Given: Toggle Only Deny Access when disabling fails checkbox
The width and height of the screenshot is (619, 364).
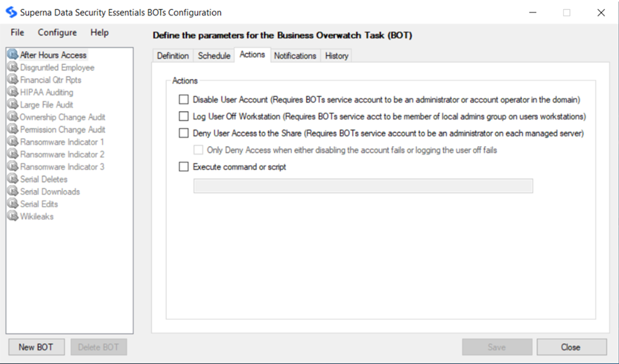Looking at the screenshot, I should pyautogui.click(x=198, y=150).
